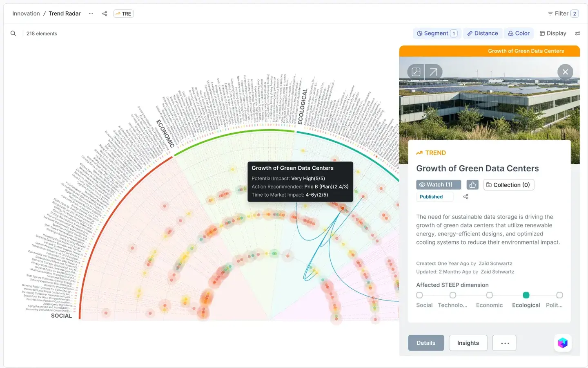
Task: Open more actions next to Insights
Action: (505, 343)
